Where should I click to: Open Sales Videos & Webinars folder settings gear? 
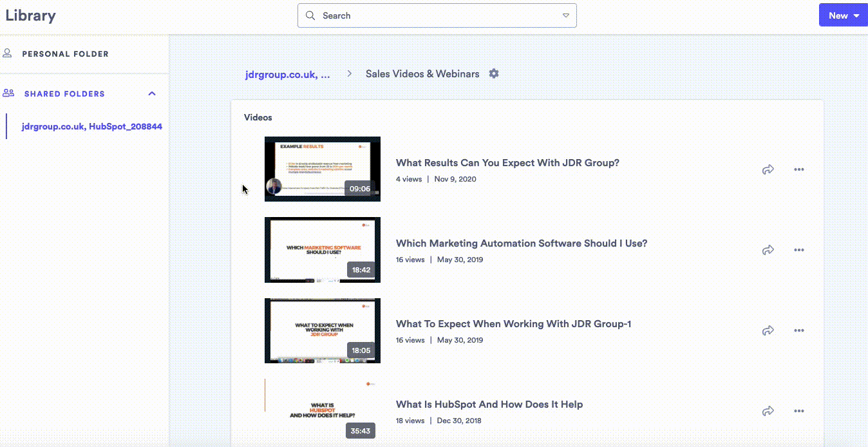tap(494, 73)
